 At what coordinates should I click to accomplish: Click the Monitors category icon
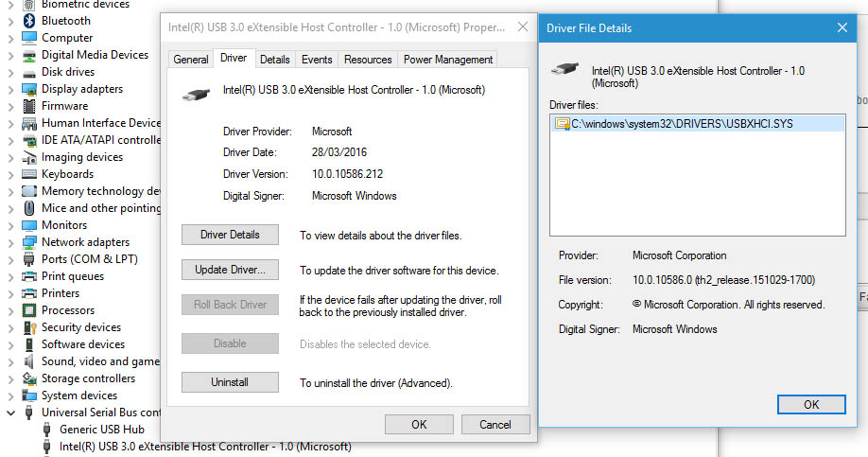(28, 225)
